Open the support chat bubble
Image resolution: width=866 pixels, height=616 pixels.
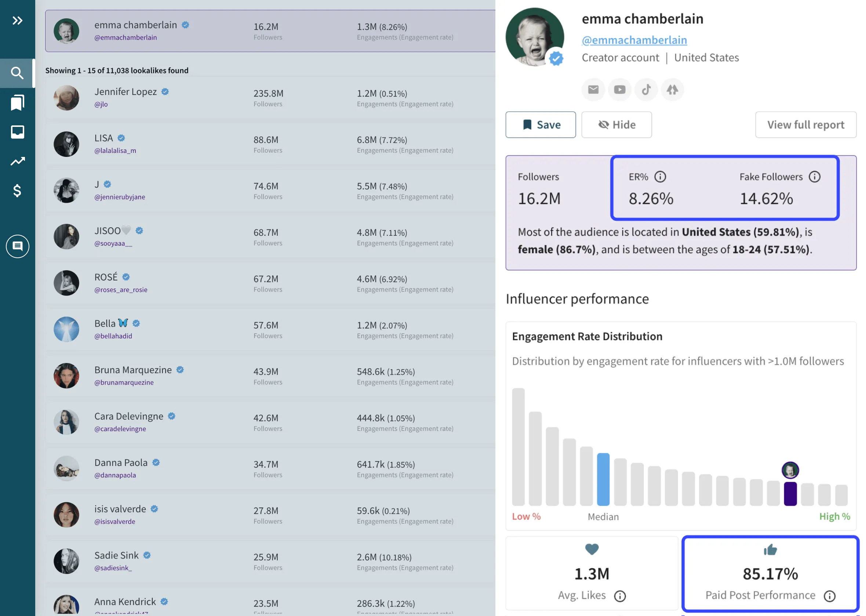(x=18, y=246)
